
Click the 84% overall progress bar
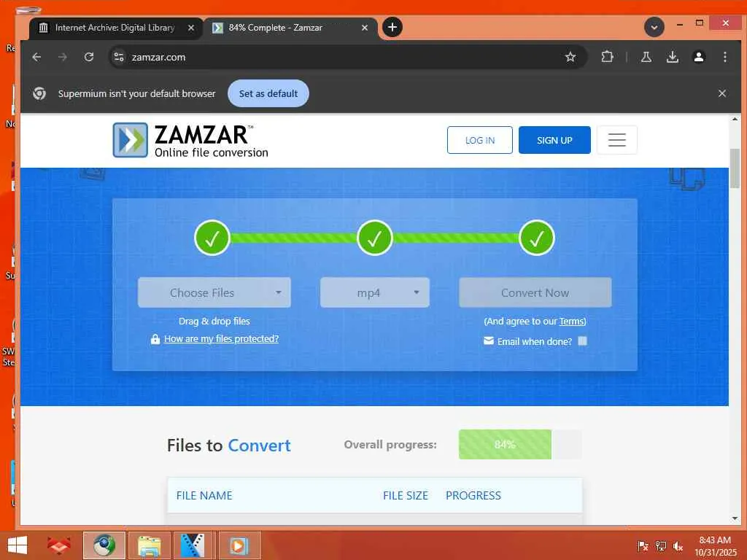[x=519, y=444]
